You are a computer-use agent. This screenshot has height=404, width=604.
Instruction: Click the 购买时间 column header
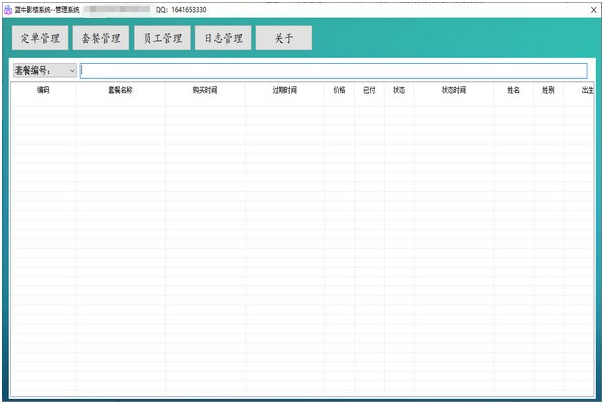coord(205,90)
